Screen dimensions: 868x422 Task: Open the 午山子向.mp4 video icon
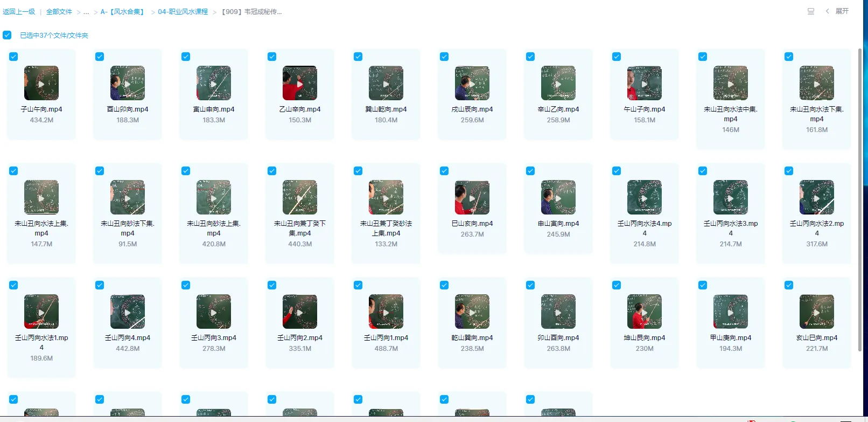(645, 83)
